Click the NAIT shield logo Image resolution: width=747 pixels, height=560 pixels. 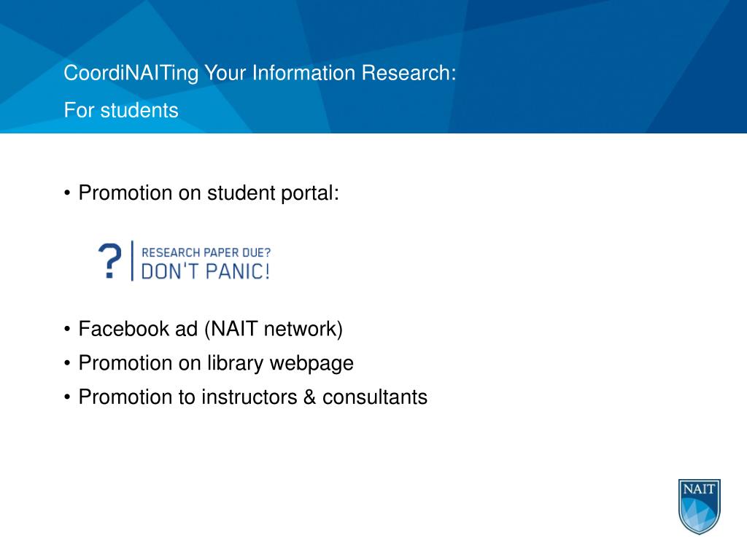[x=699, y=506]
